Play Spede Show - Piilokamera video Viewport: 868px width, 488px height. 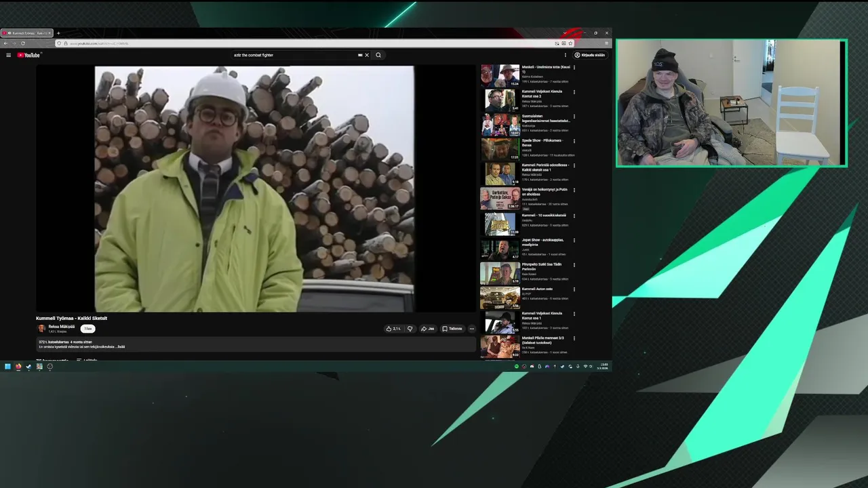[x=500, y=149]
